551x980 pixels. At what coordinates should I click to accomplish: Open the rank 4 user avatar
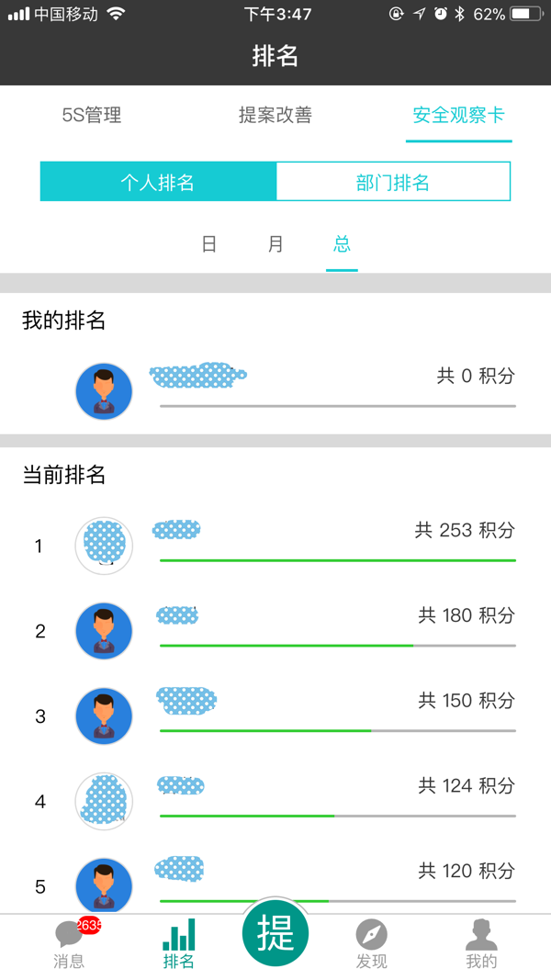tap(104, 802)
